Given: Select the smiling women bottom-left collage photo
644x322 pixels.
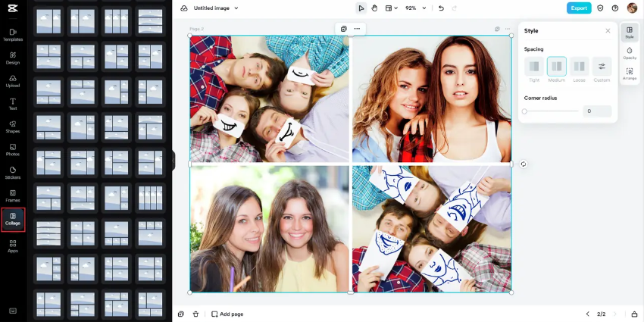Looking at the screenshot, I should pos(269,229).
